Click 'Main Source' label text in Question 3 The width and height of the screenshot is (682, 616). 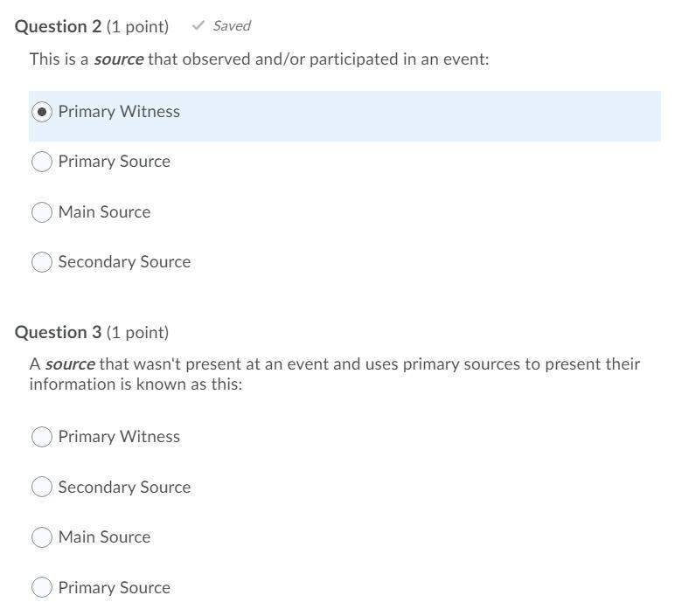[104, 537]
